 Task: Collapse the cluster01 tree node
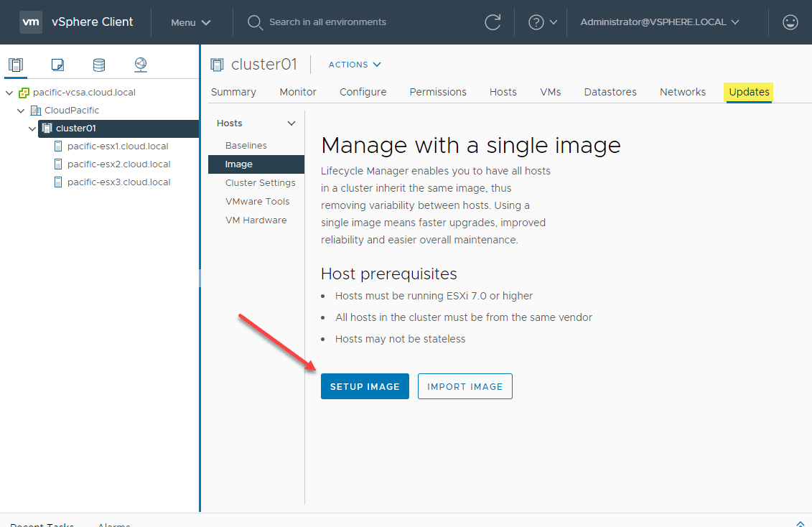(x=32, y=129)
